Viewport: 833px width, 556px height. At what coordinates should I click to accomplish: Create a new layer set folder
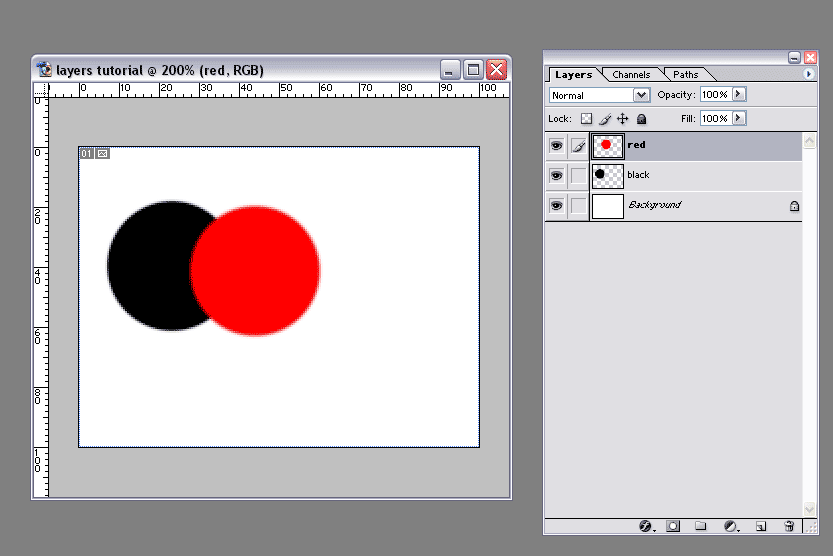tap(701, 525)
